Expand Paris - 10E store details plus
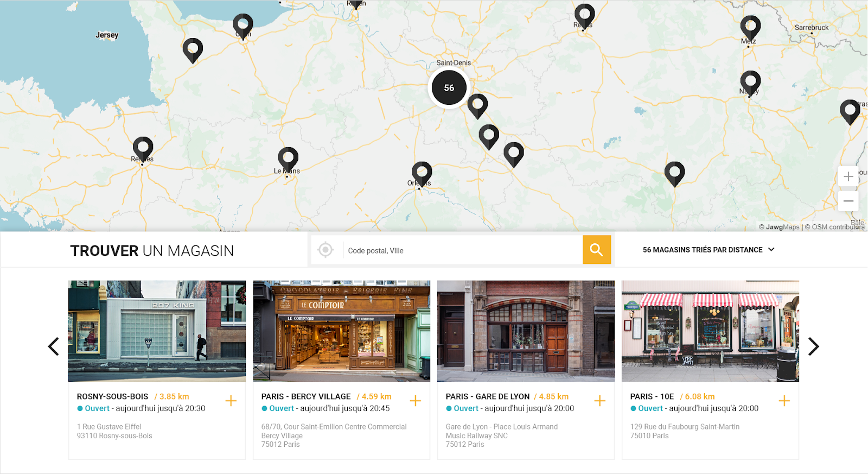The image size is (868, 474). (x=784, y=401)
